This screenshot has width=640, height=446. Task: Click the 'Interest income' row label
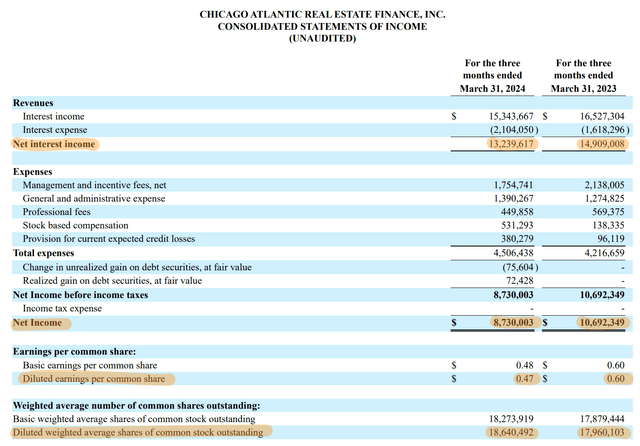click(53, 116)
